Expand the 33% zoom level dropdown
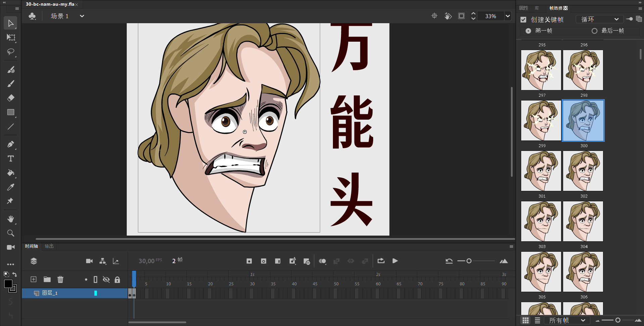Screen dimensions: 644x326 click(x=508, y=16)
